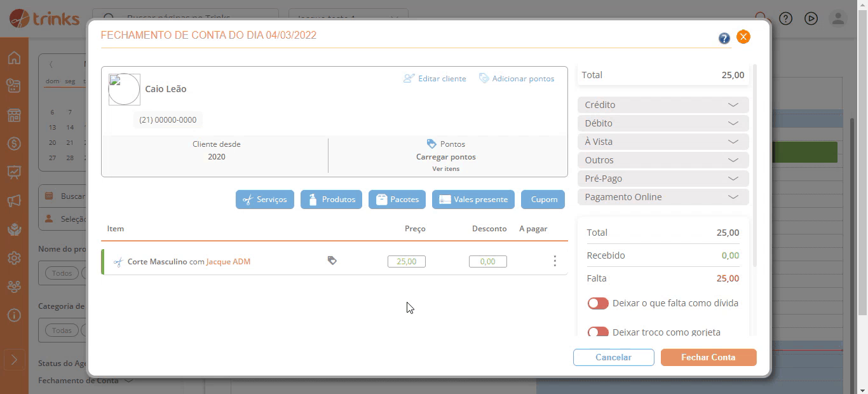Click the Editar cliente link

tap(435, 78)
